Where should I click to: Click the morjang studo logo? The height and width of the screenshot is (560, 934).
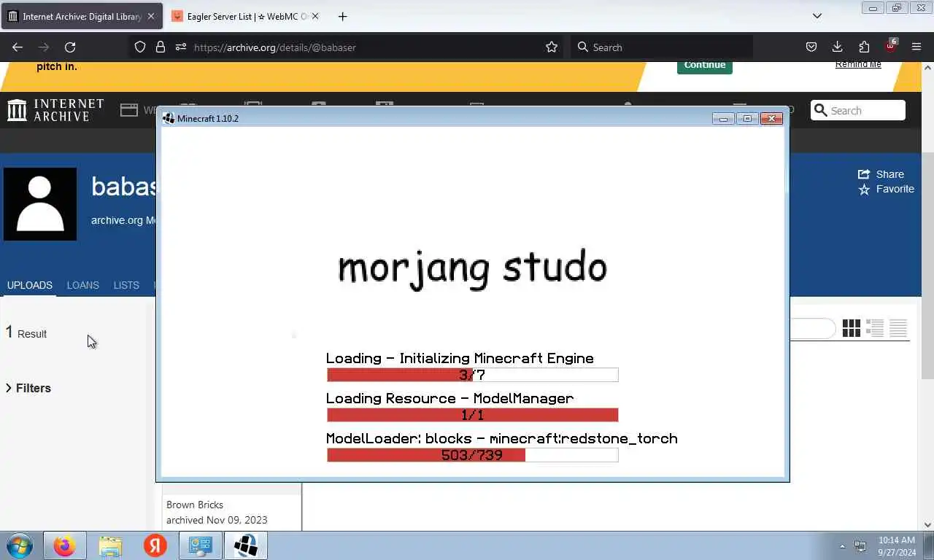tap(472, 269)
